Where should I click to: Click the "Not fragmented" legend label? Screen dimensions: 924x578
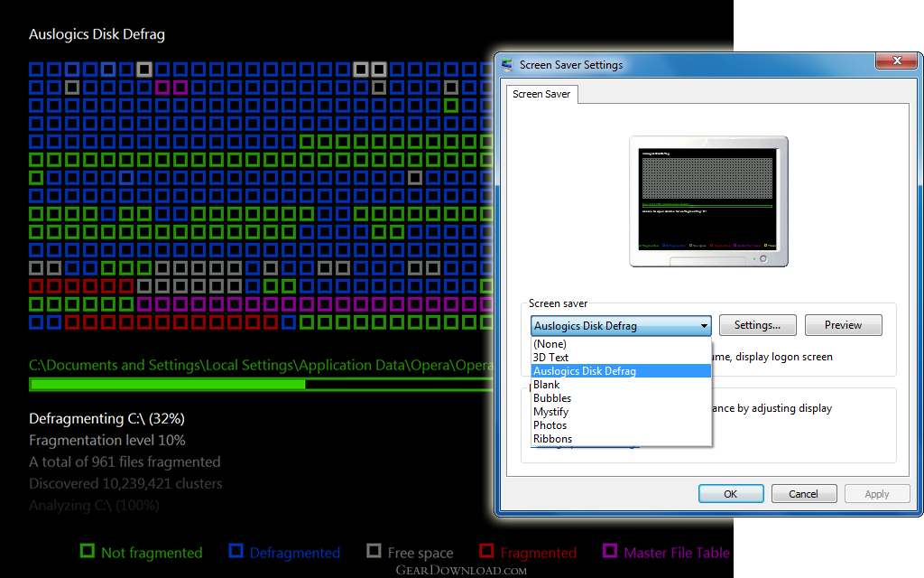(x=152, y=553)
